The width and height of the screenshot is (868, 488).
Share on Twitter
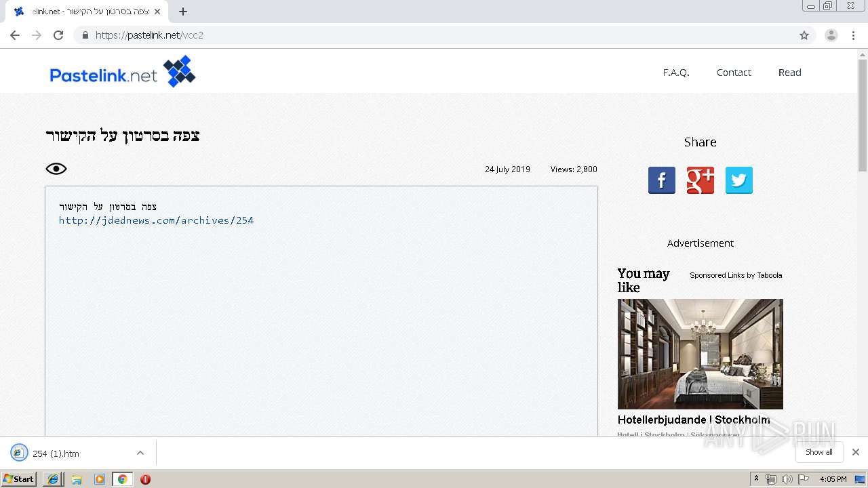tap(739, 180)
